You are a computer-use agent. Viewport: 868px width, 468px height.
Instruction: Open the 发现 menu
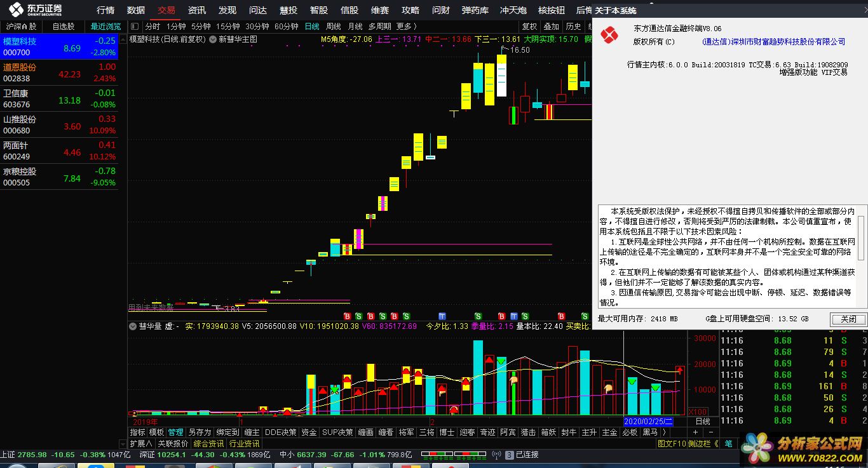click(227, 10)
